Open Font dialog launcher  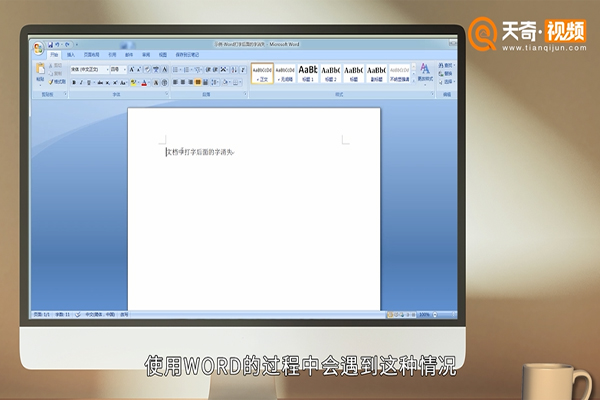pos(166,94)
